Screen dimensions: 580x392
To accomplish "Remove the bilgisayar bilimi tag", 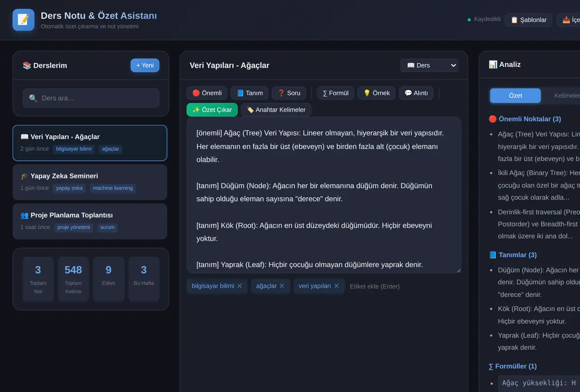I will pyautogui.click(x=239, y=286).
